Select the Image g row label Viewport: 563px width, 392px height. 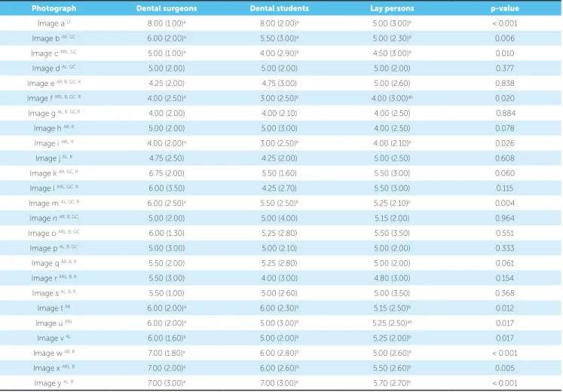coord(54,113)
